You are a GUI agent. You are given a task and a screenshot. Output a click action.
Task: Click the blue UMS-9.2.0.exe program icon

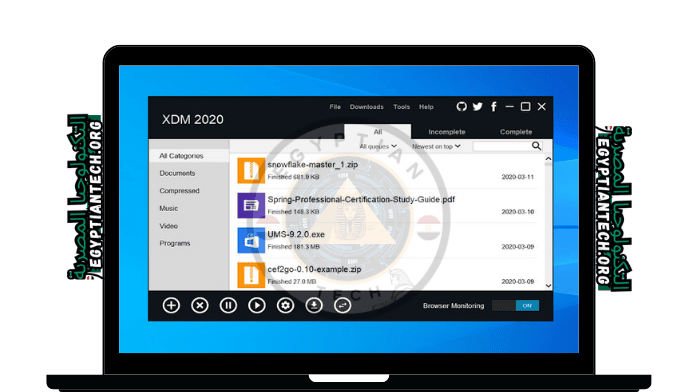pyautogui.click(x=251, y=240)
